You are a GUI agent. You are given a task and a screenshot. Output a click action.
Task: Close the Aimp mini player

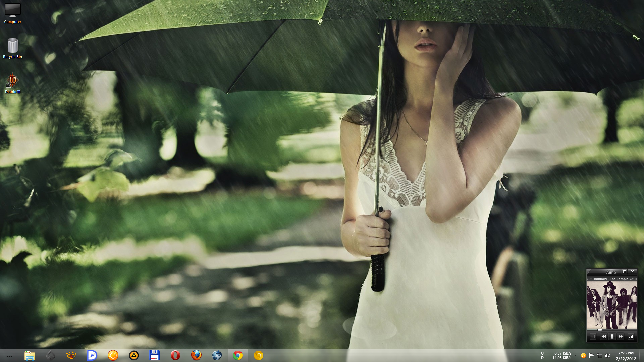pyautogui.click(x=633, y=272)
